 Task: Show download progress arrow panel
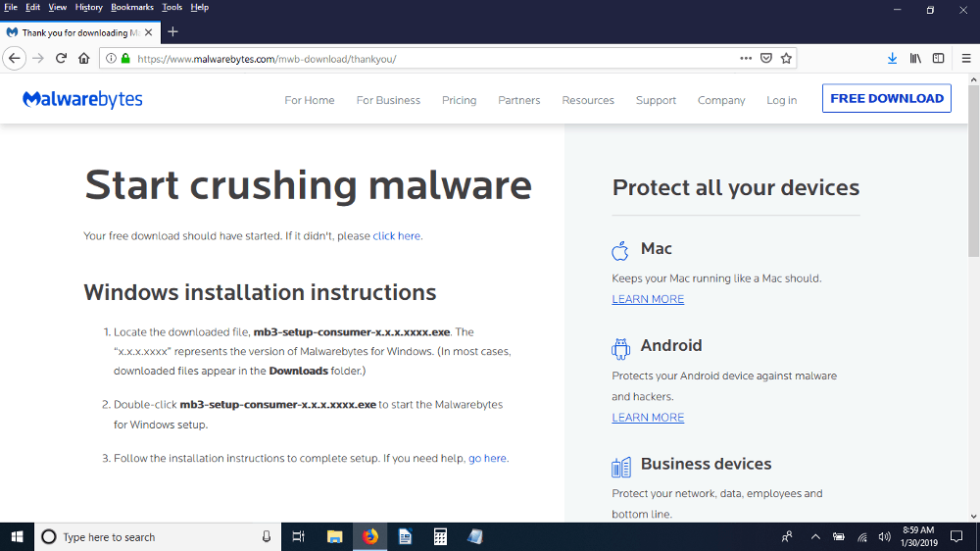893,59
